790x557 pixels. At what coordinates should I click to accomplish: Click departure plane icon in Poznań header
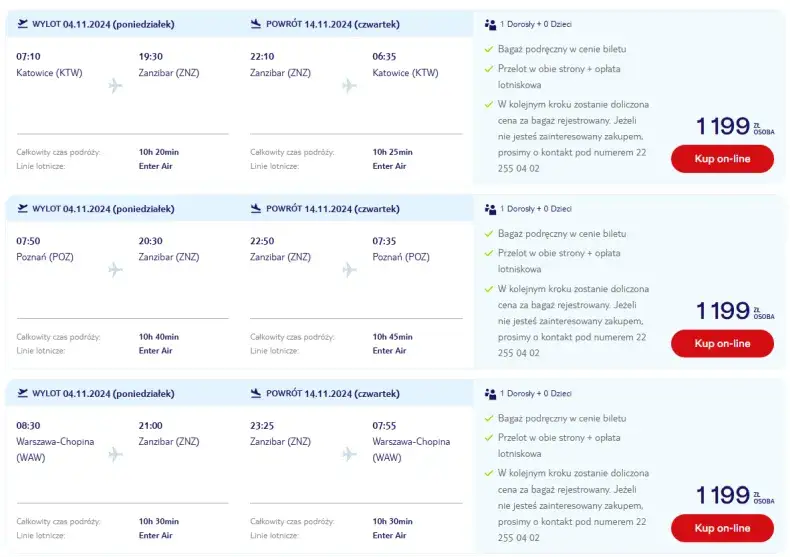click(x=24, y=208)
